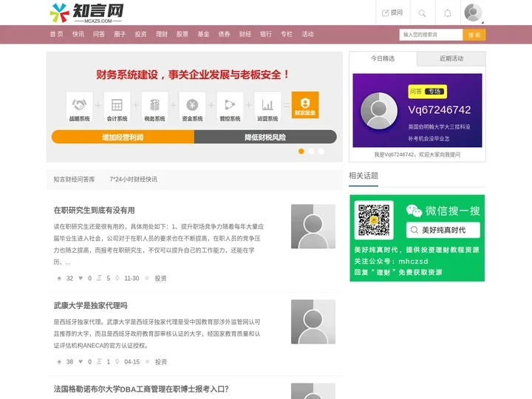Click comment icon showing 5
Viewport: 532px width, 399px height.
click(99, 279)
